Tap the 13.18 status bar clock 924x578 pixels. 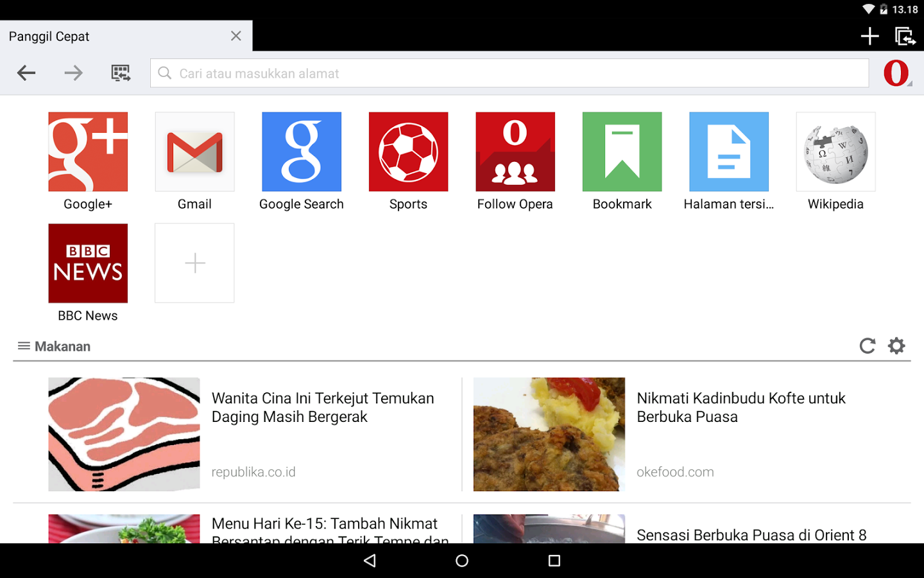tap(905, 10)
